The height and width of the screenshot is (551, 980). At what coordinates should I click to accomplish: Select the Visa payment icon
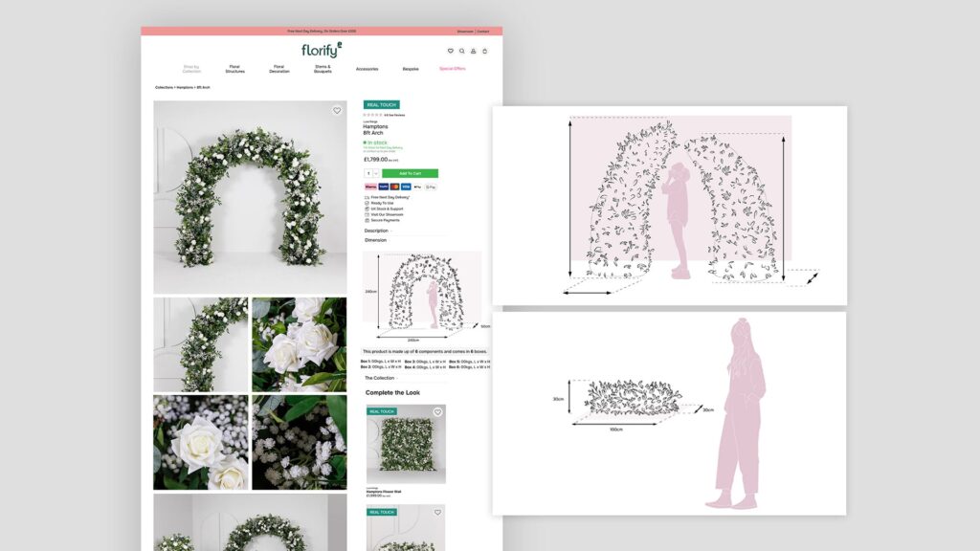tap(406, 187)
